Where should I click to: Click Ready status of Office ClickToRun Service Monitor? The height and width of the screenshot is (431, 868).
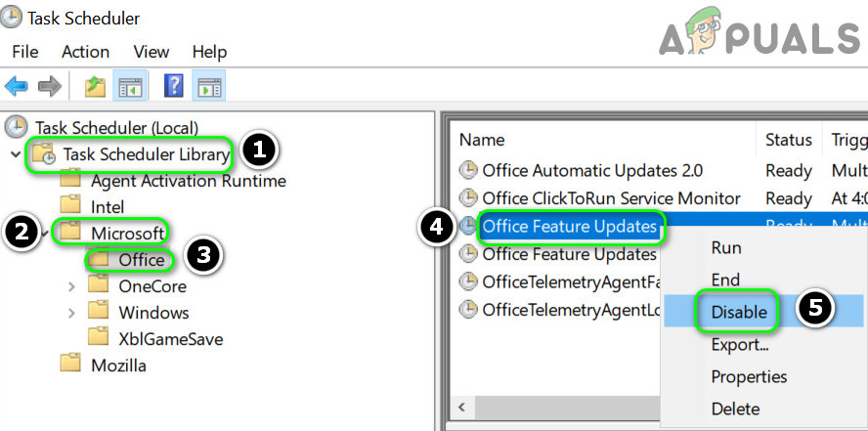789,198
